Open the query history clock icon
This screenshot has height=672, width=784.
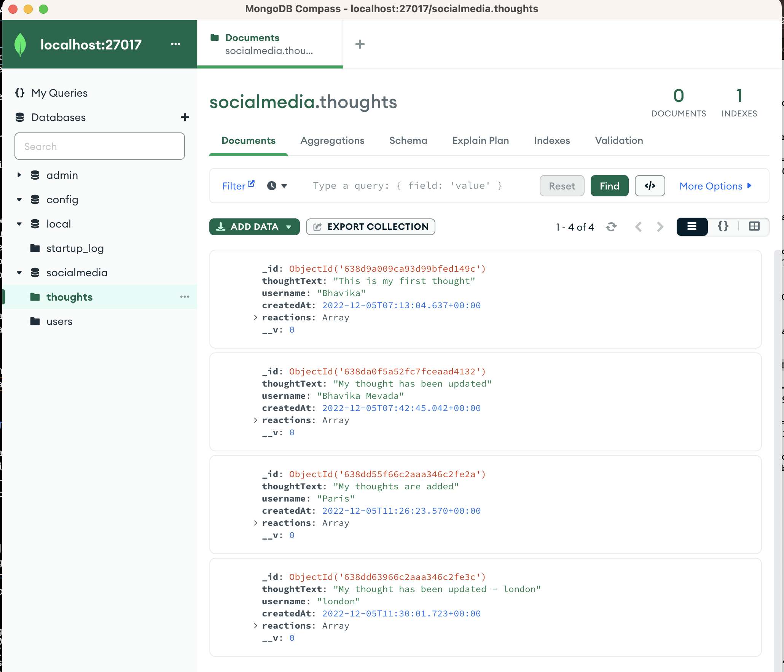(271, 186)
